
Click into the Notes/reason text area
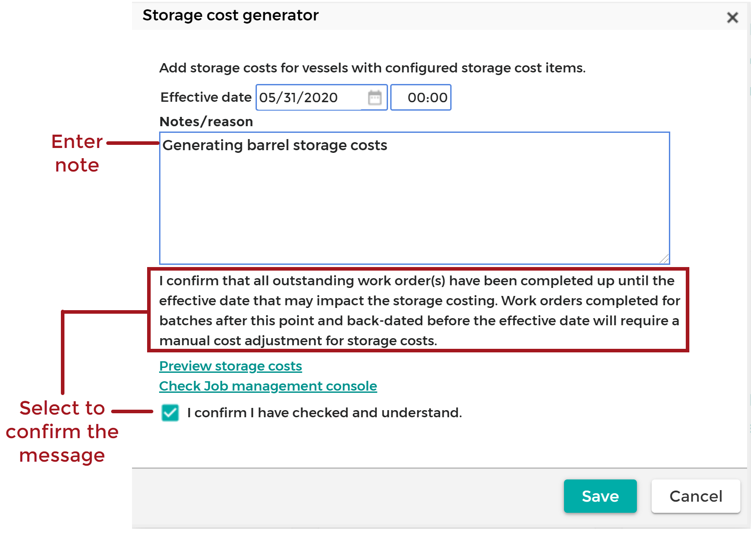tap(414, 198)
